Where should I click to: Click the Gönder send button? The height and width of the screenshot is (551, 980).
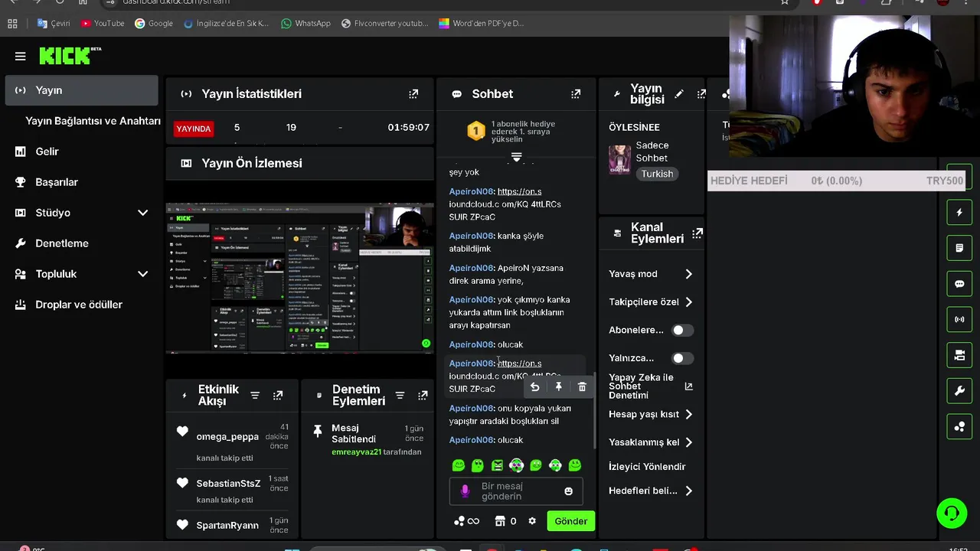point(571,521)
